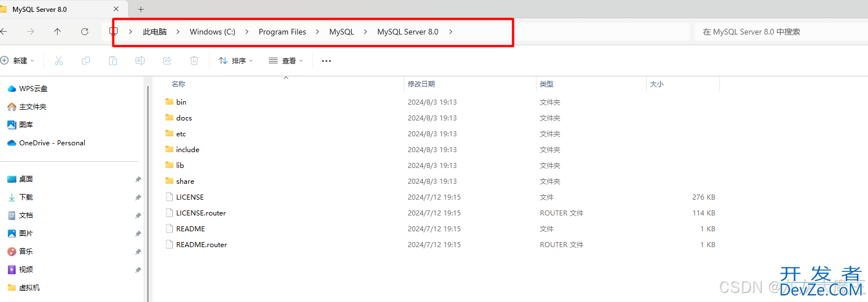
Task: Click Program Files breadcrumb segment
Action: pos(282,32)
